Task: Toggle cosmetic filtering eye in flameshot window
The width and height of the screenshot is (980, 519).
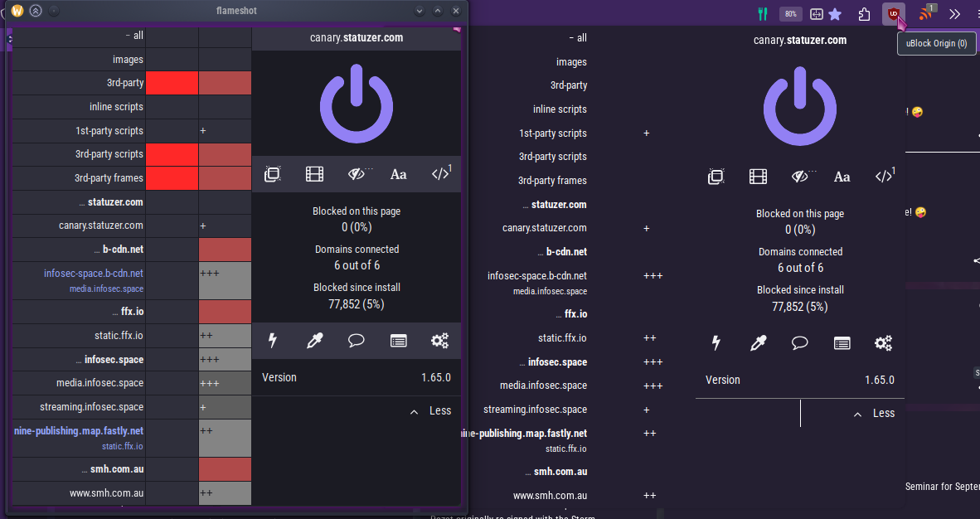Action: [358, 174]
